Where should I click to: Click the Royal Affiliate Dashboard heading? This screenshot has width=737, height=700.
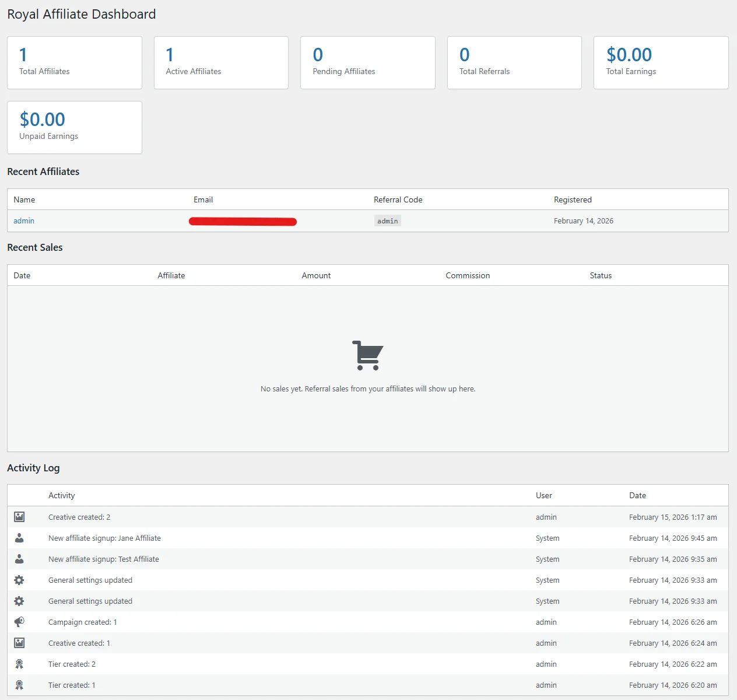point(82,14)
